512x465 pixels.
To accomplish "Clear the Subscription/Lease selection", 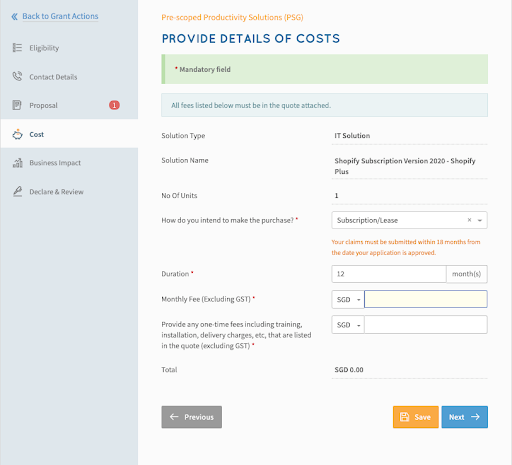I will [x=469, y=220].
